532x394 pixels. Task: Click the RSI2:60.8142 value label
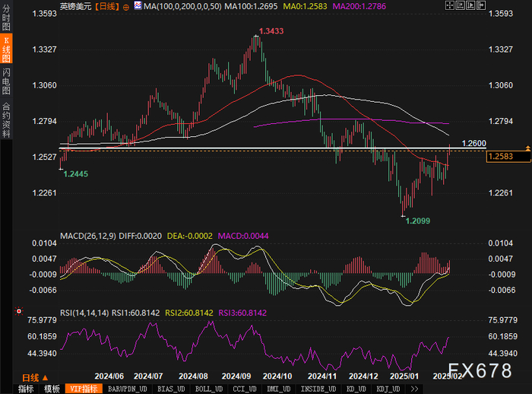(x=189, y=313)
